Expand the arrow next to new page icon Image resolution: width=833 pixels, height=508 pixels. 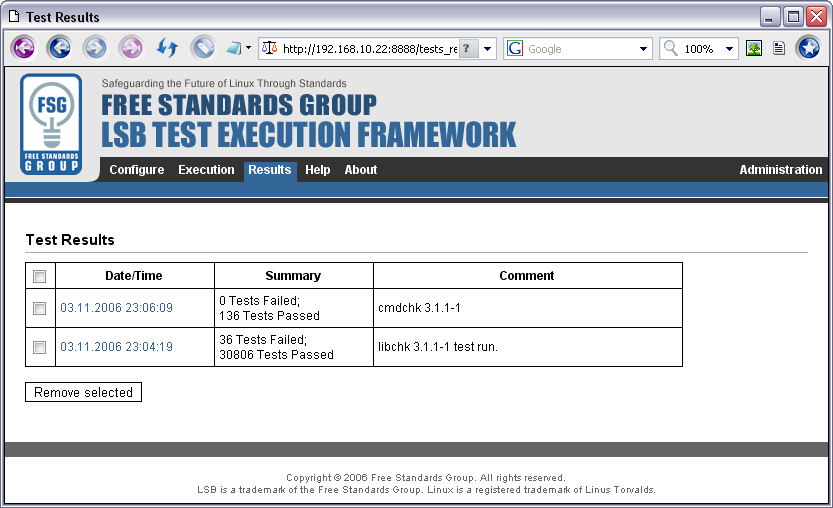(248, 48)
